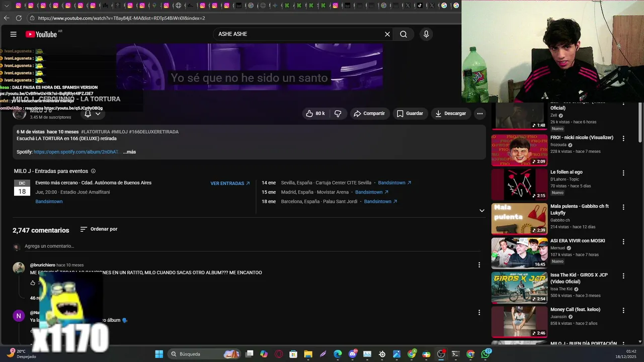Open the weather widget showing 20°C Despejado

pyautogui.click(x=21, y=354)
